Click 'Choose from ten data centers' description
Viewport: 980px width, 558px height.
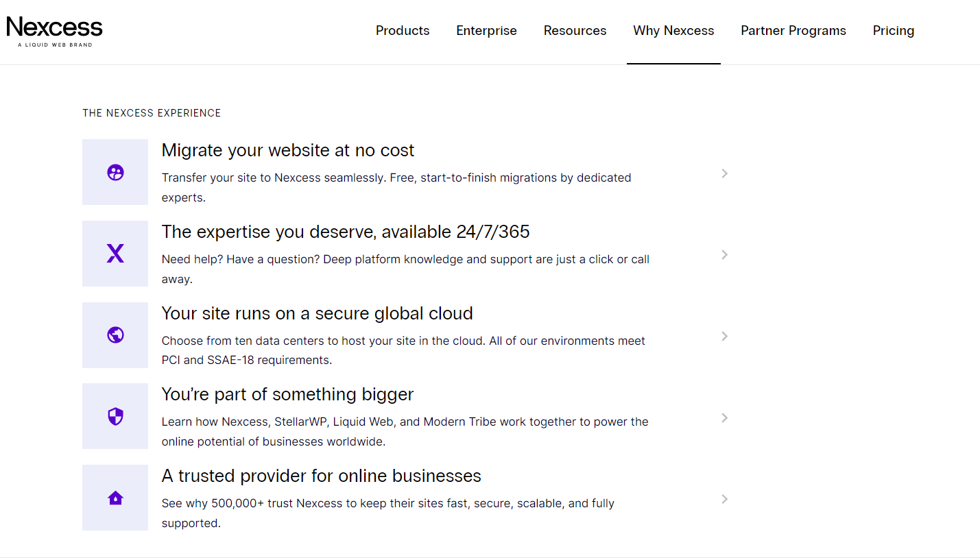pos(403,350)
